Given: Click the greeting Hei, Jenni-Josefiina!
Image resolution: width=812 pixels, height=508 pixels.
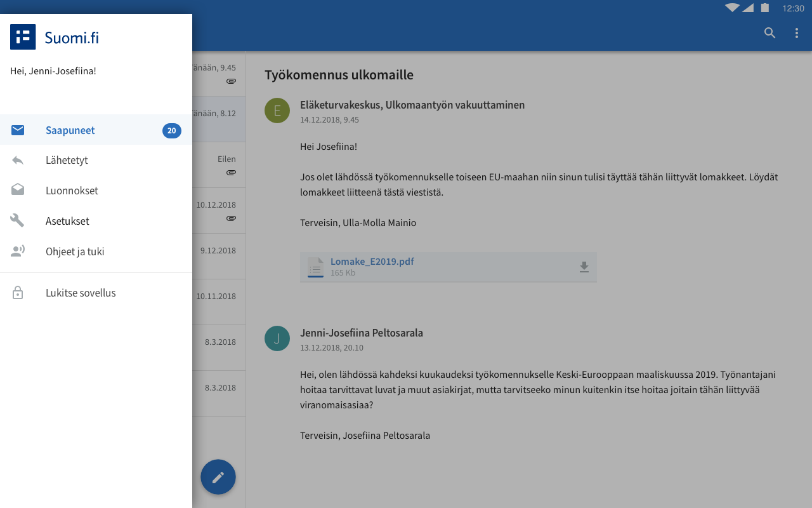Looking at the screenshot, I should click(53, 70).
